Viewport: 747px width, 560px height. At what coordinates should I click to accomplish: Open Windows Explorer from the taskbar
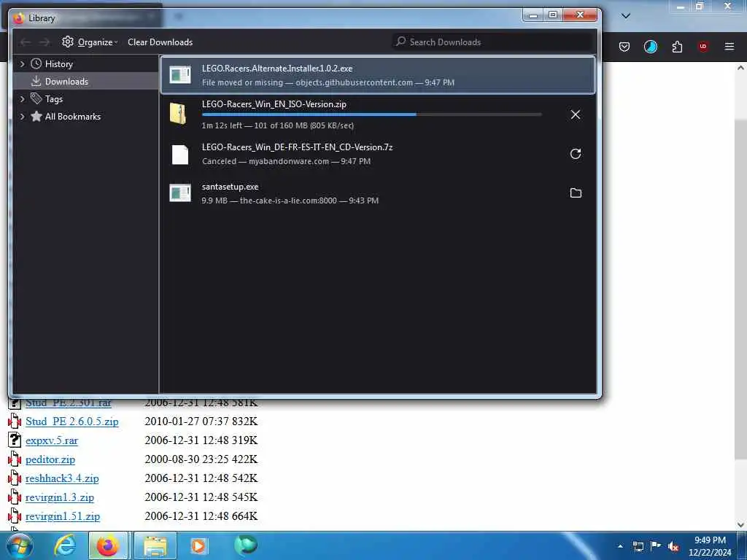(x=155, y=545)
